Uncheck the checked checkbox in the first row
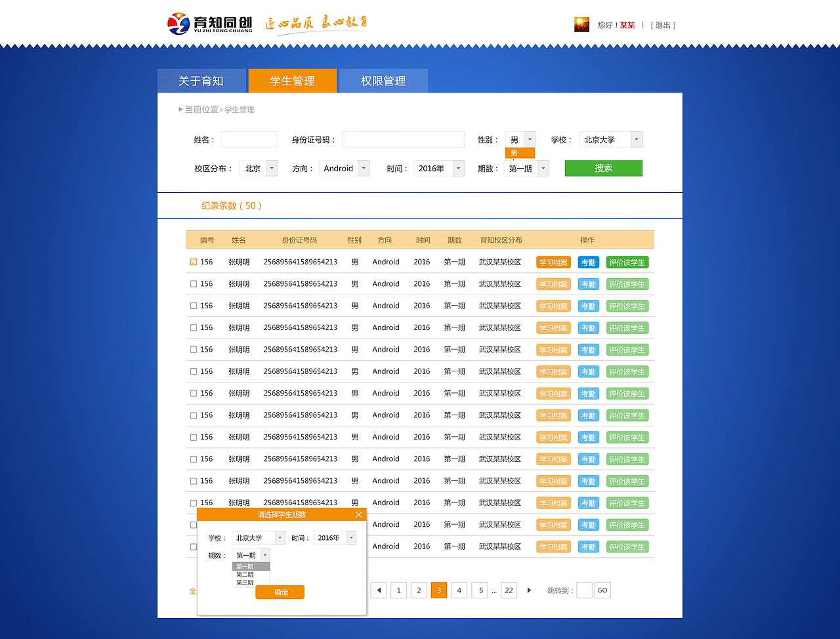The width and height of the screenshot is (840, 639). point(194,262)
